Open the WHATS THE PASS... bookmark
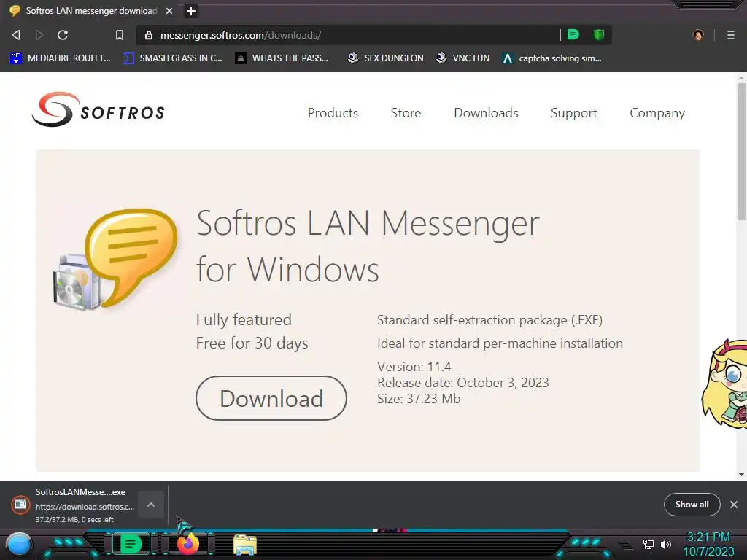This screenshot has width=747, height=560. (282, 58)
